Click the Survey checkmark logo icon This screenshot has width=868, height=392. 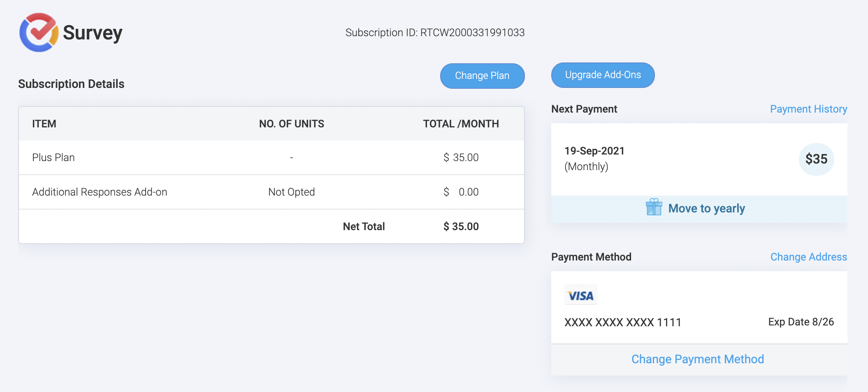click(39, 32)
